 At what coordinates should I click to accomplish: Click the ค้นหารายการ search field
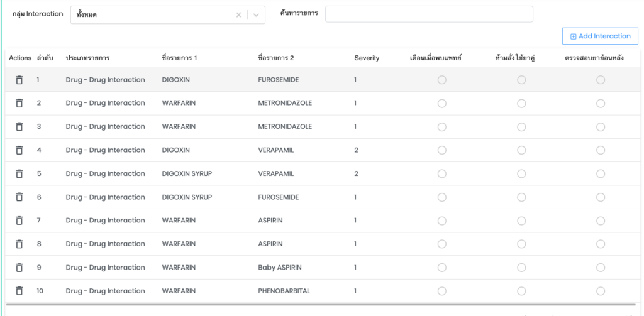point(429,14)
